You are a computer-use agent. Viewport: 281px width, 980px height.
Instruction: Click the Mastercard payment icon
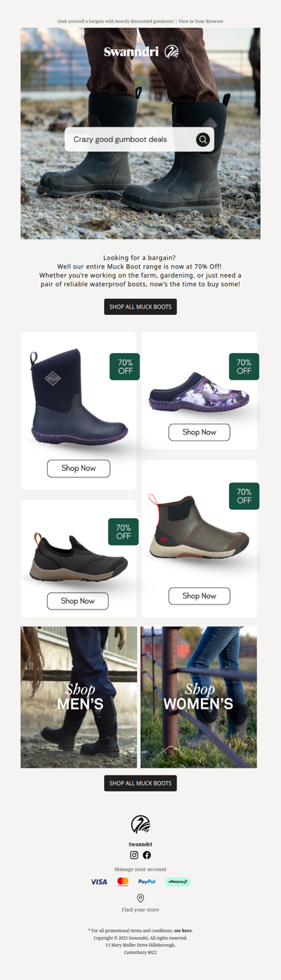[x=123, y=882]
